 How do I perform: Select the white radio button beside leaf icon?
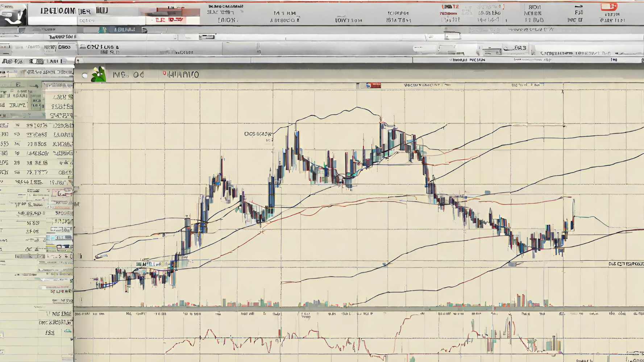(84, 75)
